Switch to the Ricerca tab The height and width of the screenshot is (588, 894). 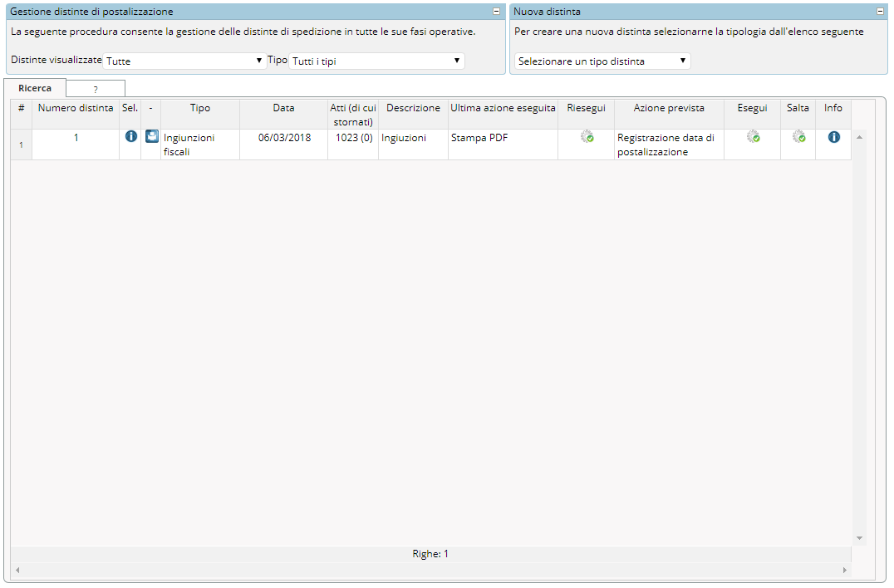point(35,88)
